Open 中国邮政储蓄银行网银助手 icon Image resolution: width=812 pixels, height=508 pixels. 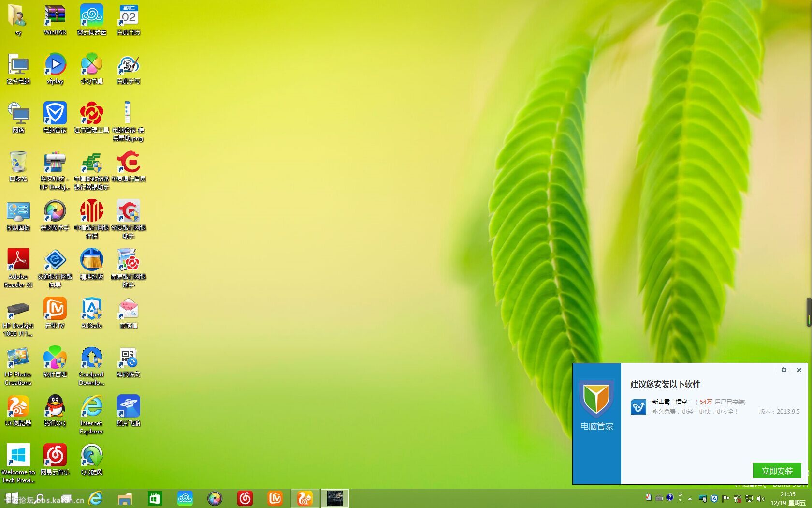click(92, 170)
